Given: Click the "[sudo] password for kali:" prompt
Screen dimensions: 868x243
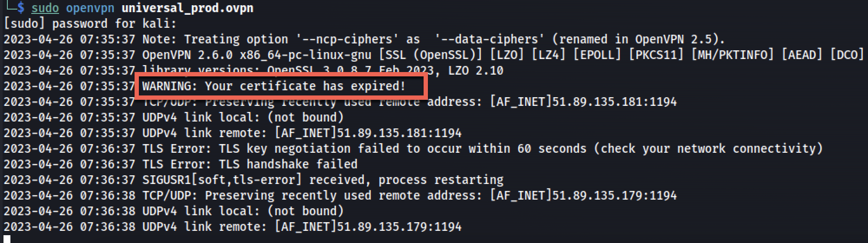Looking at the screenshot, I should (90, 23).
